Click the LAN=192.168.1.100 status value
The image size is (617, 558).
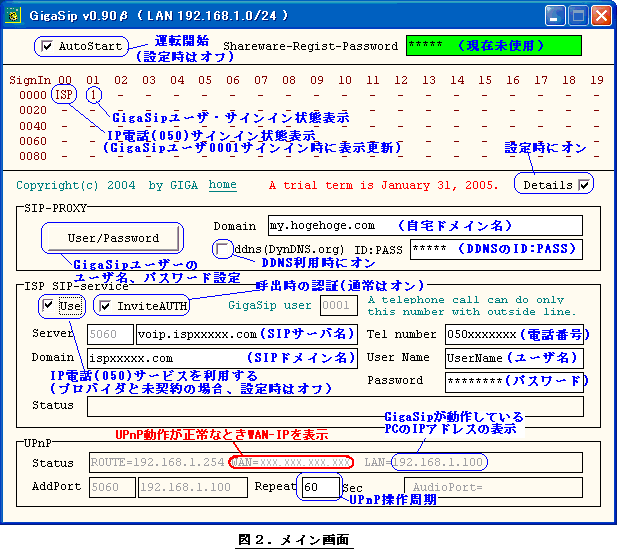coord(423,462)
